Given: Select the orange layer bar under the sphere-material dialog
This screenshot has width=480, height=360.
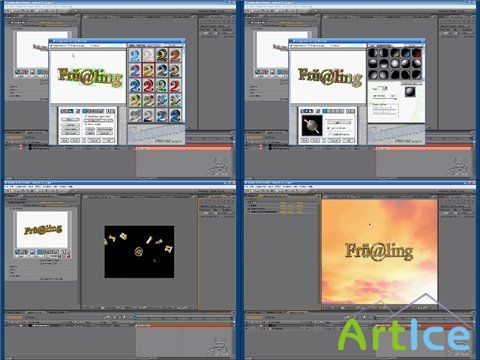Looking at the screenshot, I should point(424,148).
